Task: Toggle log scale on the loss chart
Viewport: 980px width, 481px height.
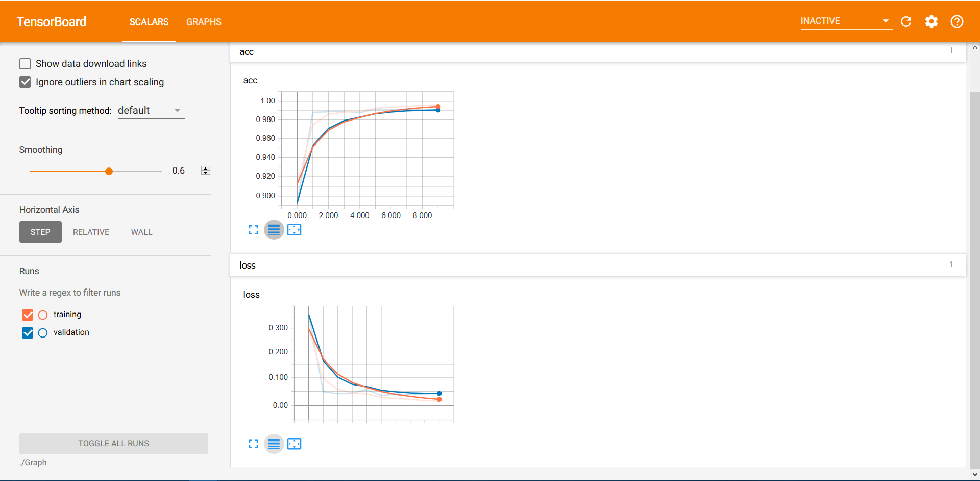Action: [274, 444]
